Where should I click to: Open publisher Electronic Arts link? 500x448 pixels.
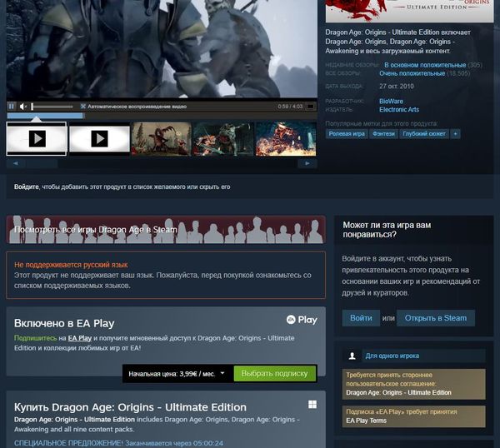click(399, 110)
